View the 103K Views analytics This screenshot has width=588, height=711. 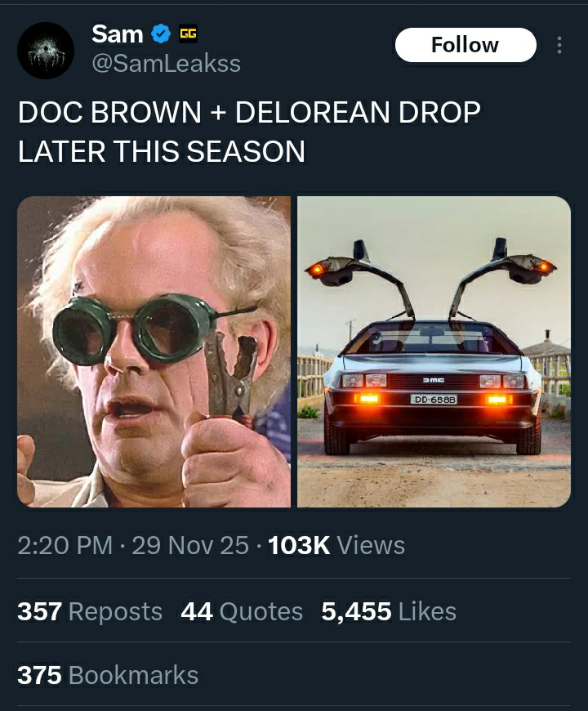coord(336,545)
